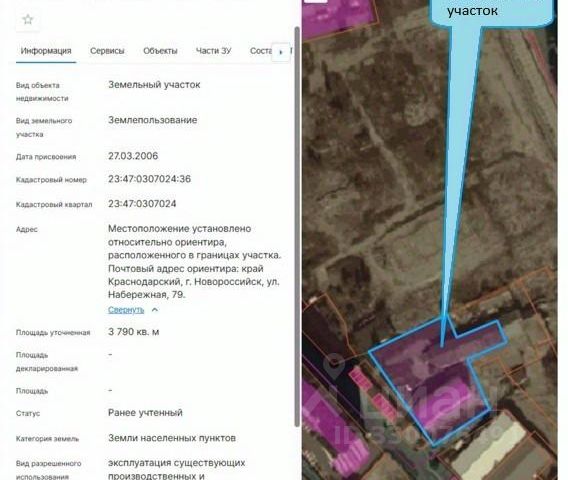Click the tabs scroll-right arrow
Viewport: 568px width, 480px height.
(281, 52)
